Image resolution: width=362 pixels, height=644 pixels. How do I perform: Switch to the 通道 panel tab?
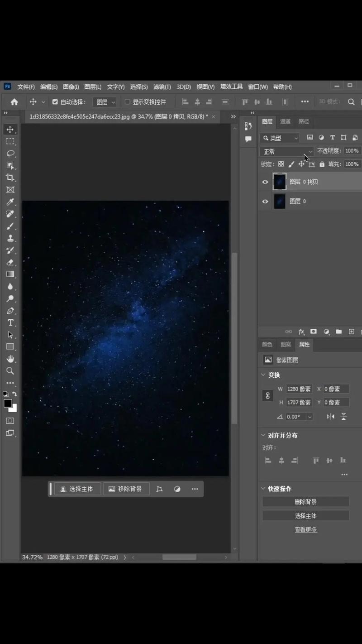click(285, 121)
